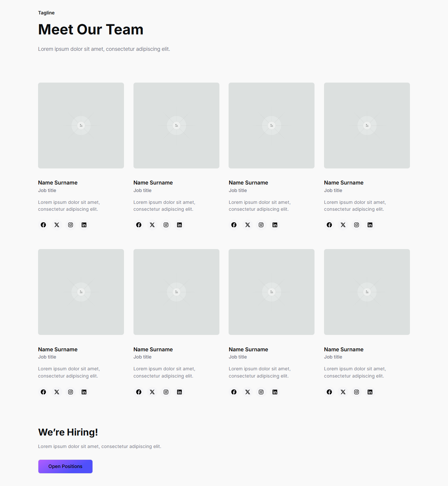The image size is (448, 486).
Task: Click the We're Hiring heading
Action: pyautogui.click(x=68, y=432)
